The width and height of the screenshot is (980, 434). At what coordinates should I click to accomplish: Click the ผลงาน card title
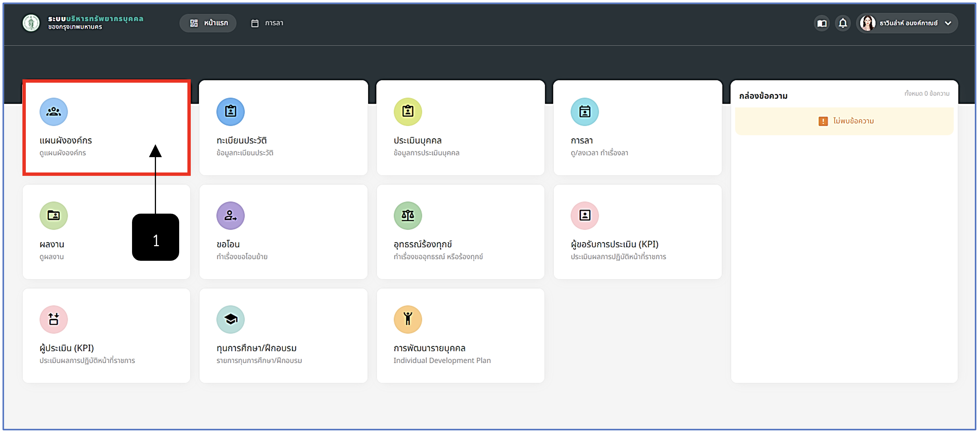pyautogui.click(x=52, y=244)
